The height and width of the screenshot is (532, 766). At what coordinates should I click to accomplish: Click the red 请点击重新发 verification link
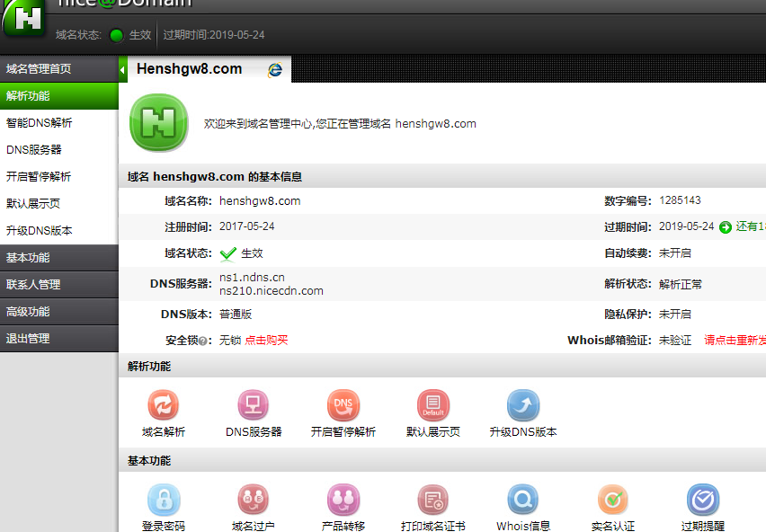[735, 341]
